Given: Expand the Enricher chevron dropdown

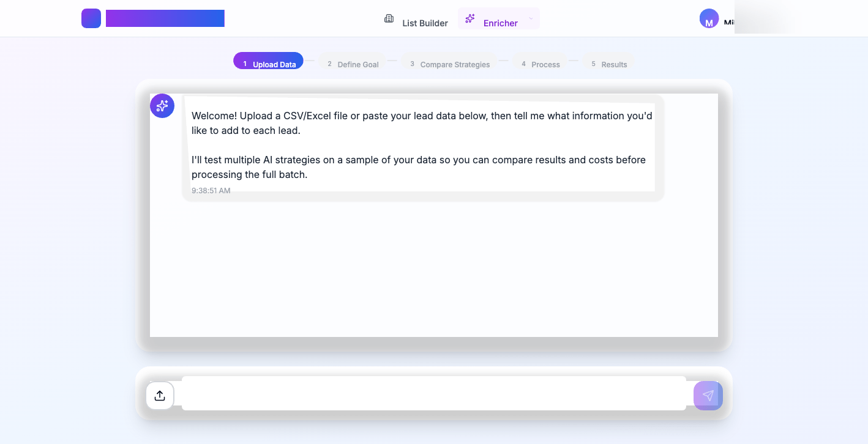Looking at the screenshot, I should click(x=530, y=18).
